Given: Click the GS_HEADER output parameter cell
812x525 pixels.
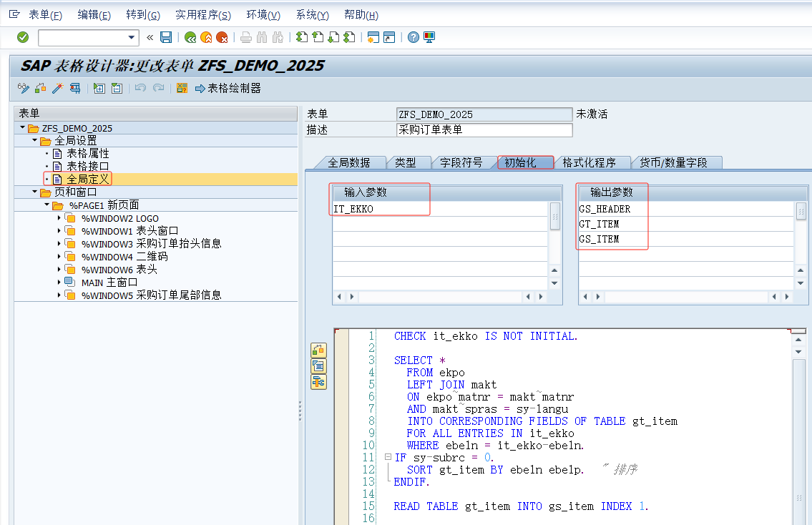Looking at the screenshot, I should click(x=686, y=209).
